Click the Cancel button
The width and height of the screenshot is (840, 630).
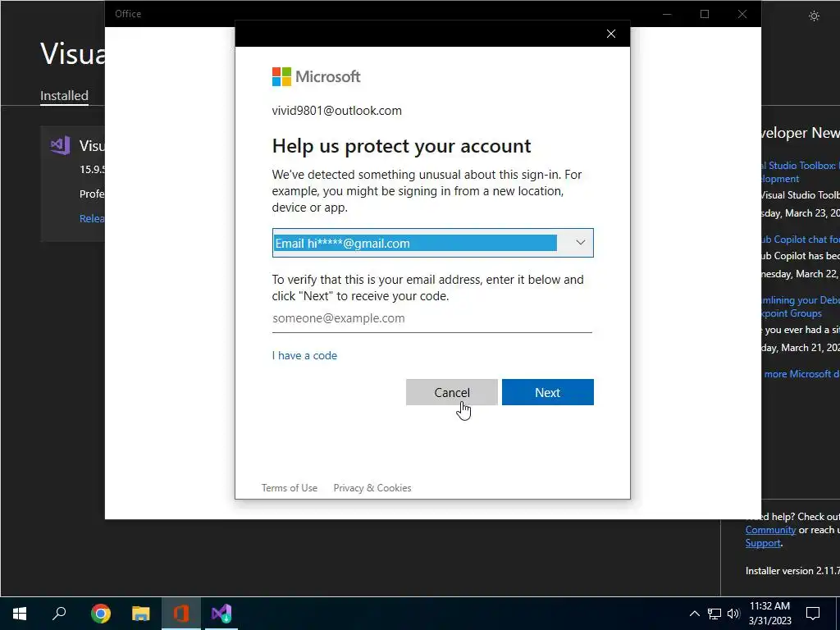tap(452, 392)
